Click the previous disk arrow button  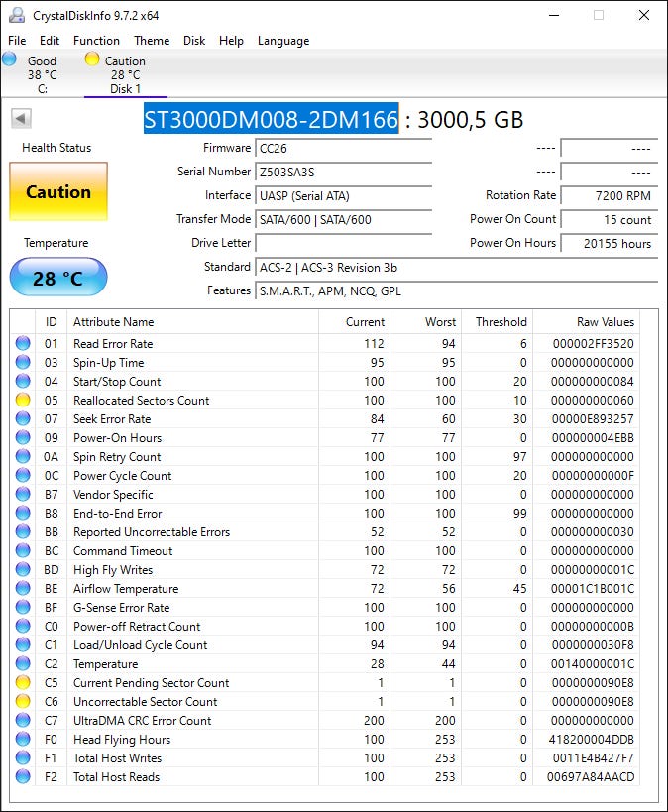(21, 119)
